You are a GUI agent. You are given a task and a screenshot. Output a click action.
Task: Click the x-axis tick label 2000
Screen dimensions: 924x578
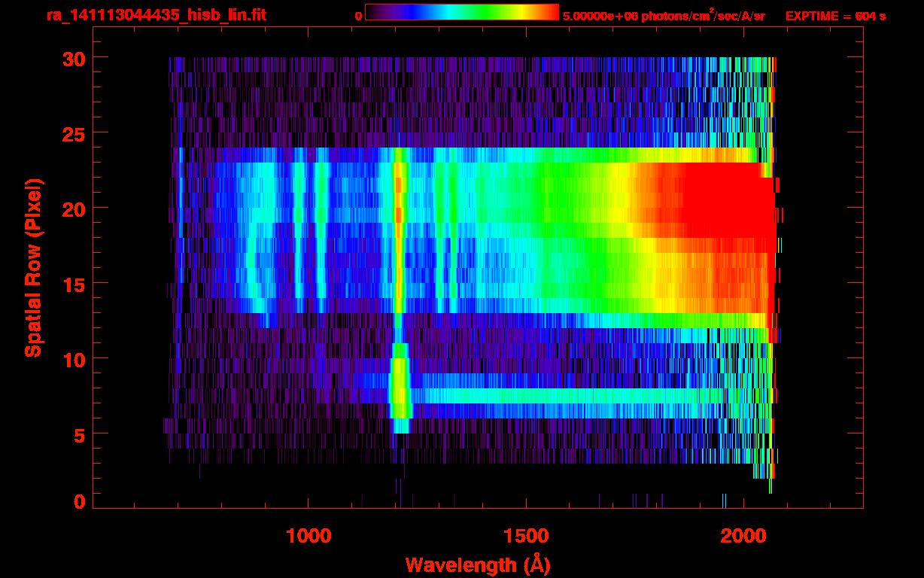point(743,536)
